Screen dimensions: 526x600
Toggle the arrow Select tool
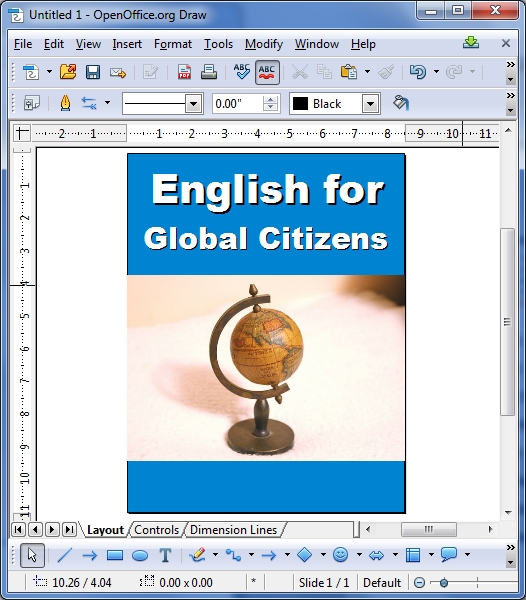pyautogui.click(x=32, y=555)
